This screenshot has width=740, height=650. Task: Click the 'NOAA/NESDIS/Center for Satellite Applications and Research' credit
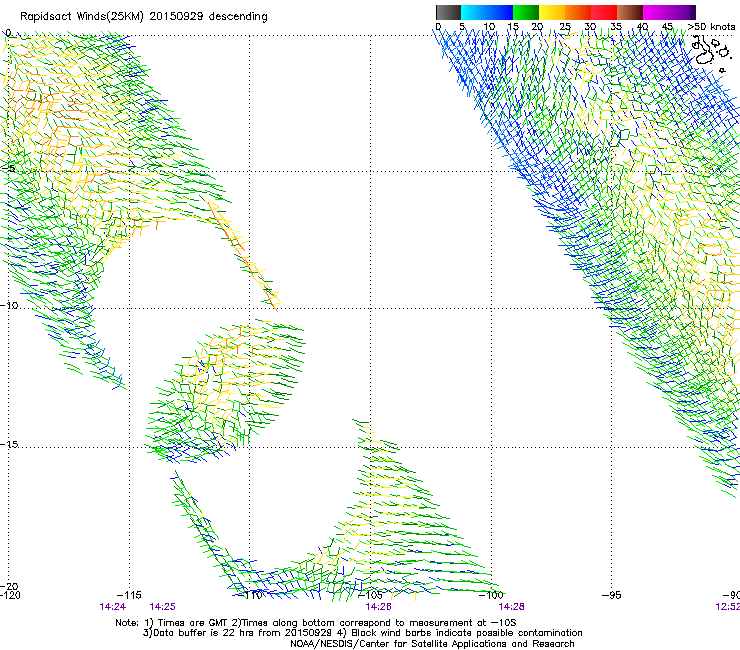point(432,644)
